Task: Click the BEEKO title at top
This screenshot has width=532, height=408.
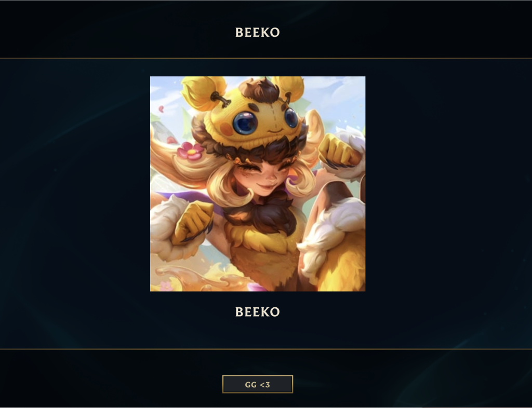Action: click(x=258, y=33)
